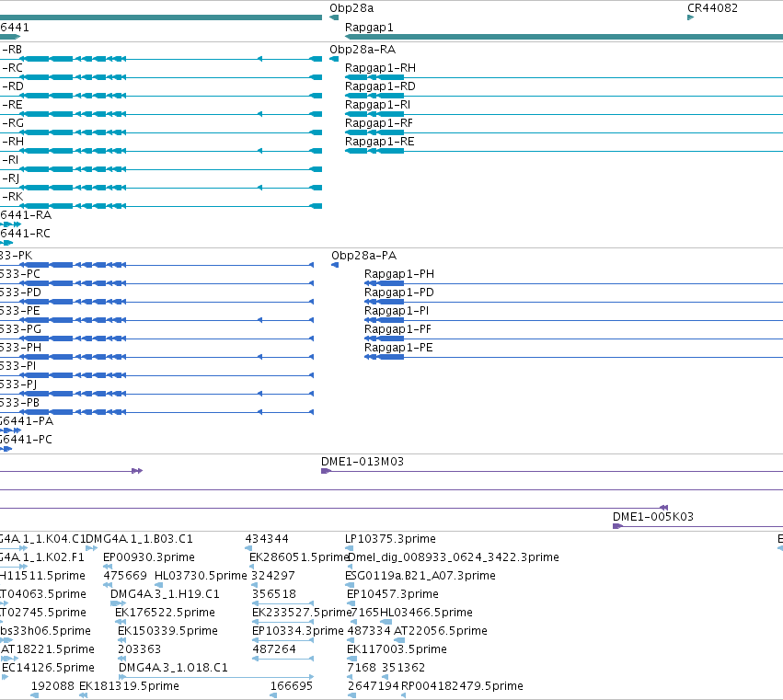This screenshot has height=700, width=783.
Task: Click EST label AT22056.5prime
Action: point(440,632)
